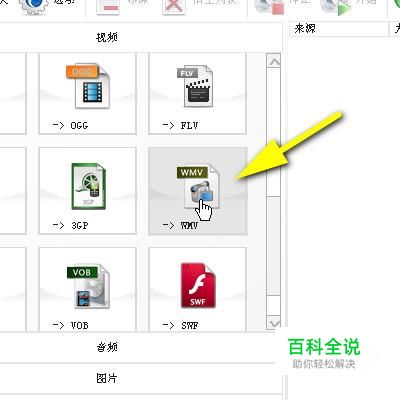Expand the 图片 picture section
This screenshot has height=400, width=400.
coord(141,379)
